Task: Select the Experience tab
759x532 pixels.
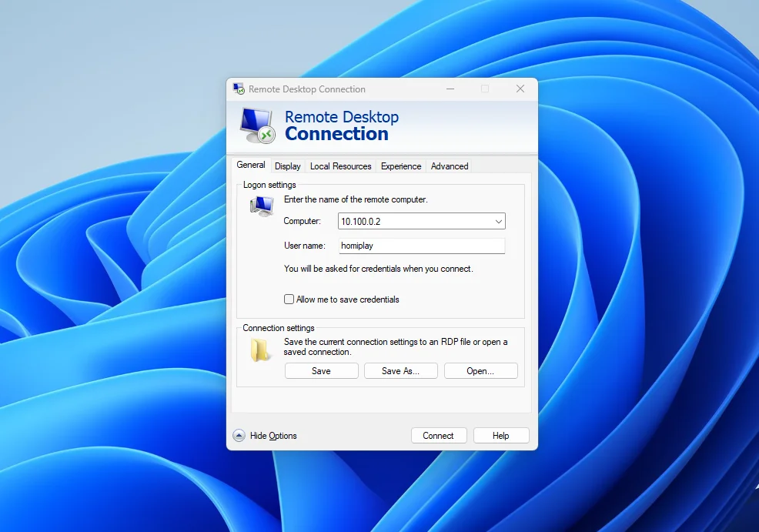Action: (401, 166)
